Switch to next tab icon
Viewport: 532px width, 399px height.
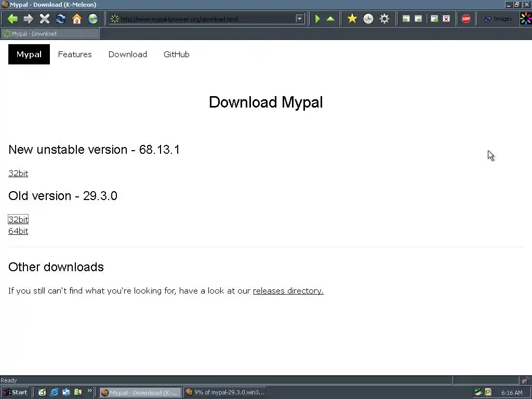pyautogui.click(x=418, y=19)
